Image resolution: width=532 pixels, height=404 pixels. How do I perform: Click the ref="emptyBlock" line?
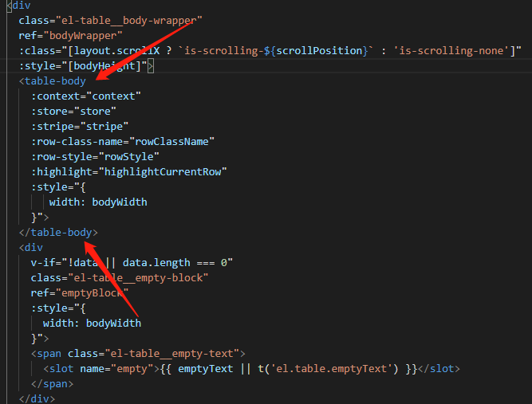click(x=80, y=292)
